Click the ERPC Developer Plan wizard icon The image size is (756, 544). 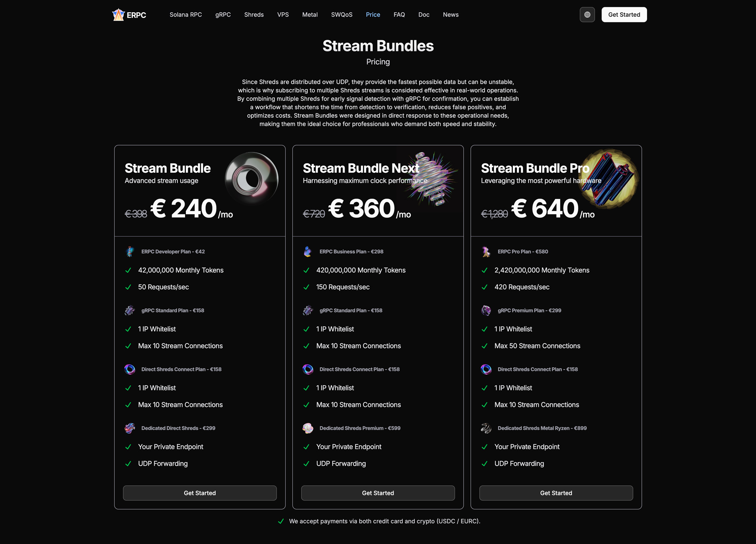[130, 252]
